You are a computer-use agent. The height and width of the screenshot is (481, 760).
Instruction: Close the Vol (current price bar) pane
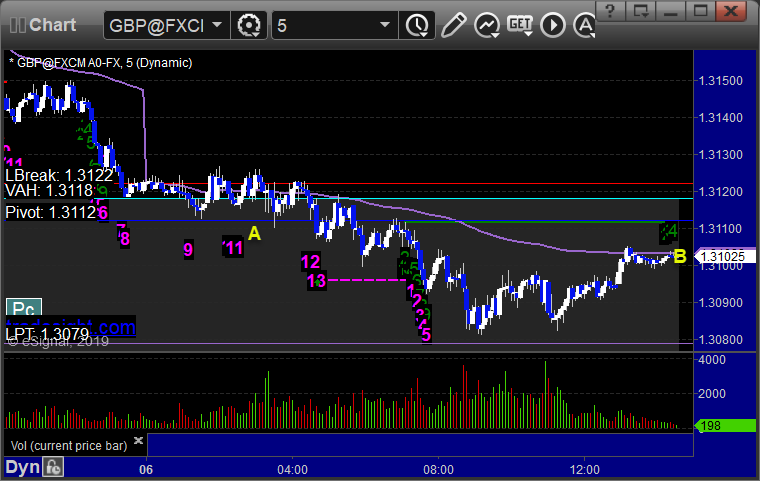point(138,440)
